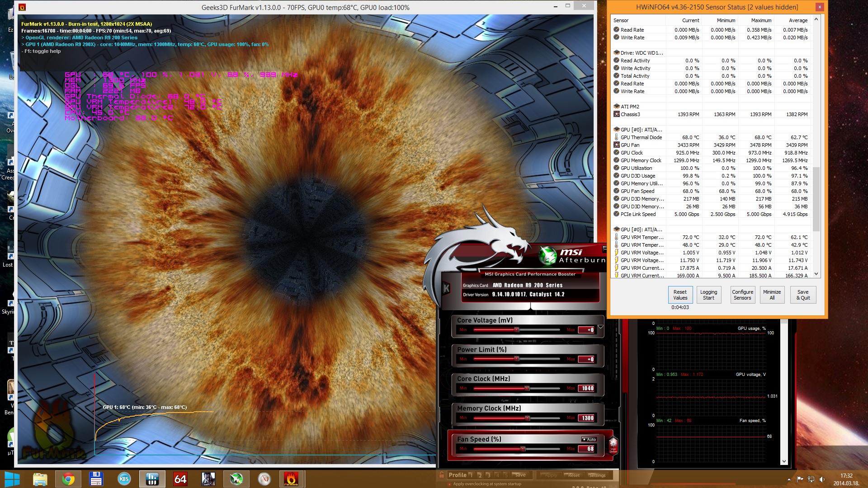Viewport: 868px width, 488px height.
Task: Click the taskbar clock 17:32
Action: (x=846, y=476)
